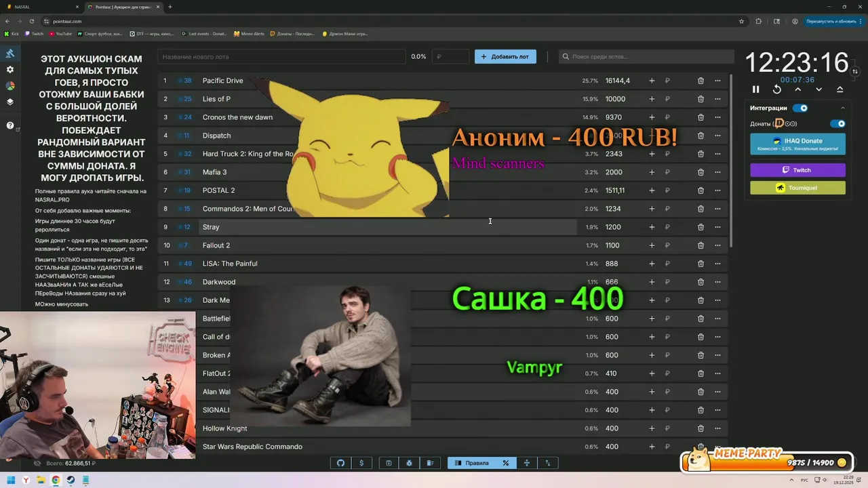This screenshot has width=868, height=488.
Task: Select the Stray lot name
Action: [211, 227]
